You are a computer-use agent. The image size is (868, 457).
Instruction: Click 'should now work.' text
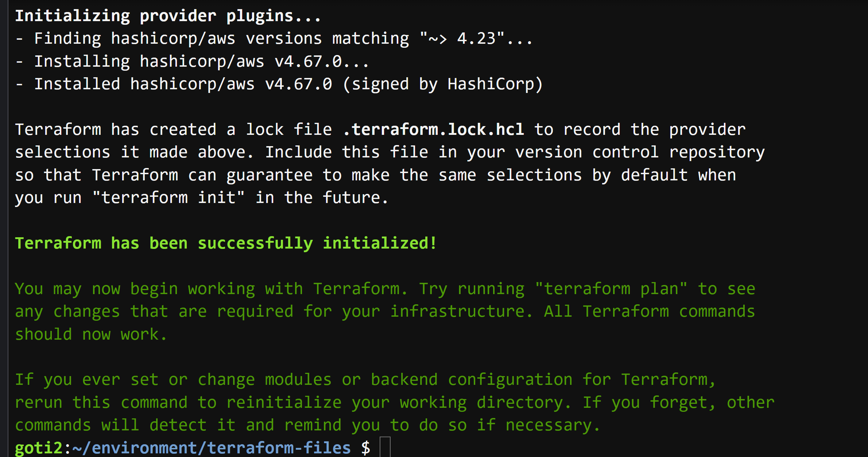tap(91, 335)
